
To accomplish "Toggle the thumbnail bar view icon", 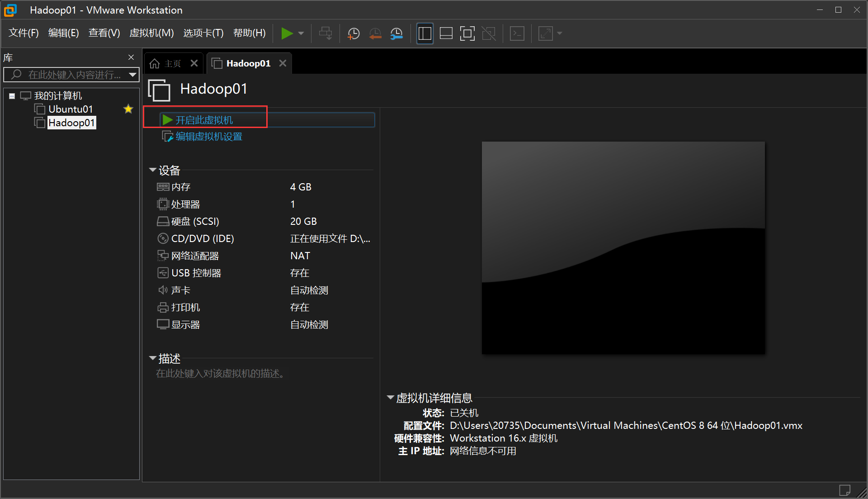I will pyautogui.click(x=446, y=33).
